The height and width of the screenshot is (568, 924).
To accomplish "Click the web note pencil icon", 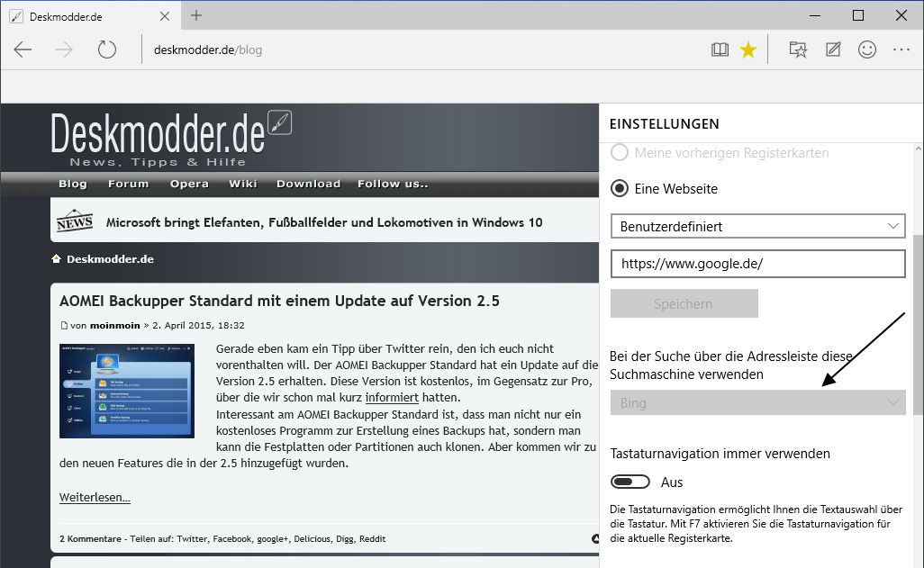I will click(x=833, y=50).
